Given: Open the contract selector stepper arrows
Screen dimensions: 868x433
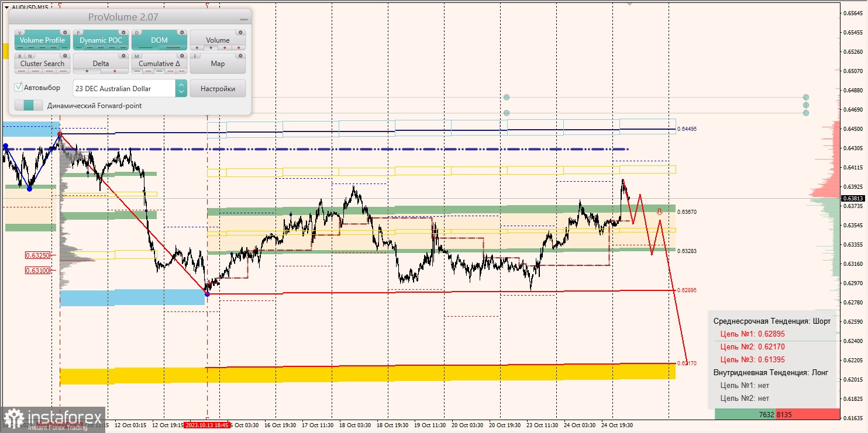Looking at the screenshot, I should pos(181,88).
